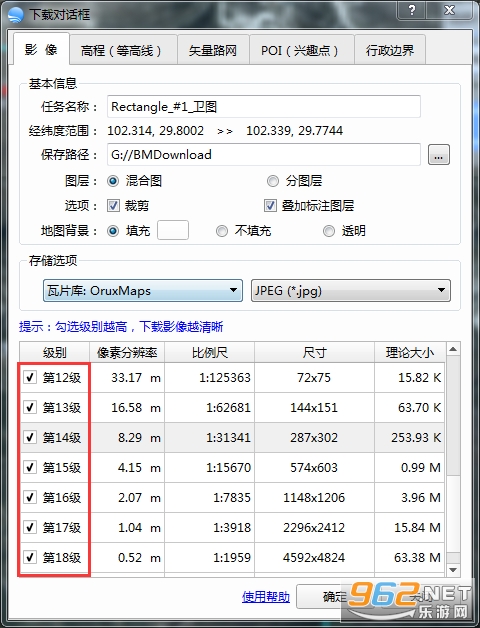This screenshot has width=480, height=628.
Task: Toggle the 叠加标注图层 checkbox
Action: point(270,205)
